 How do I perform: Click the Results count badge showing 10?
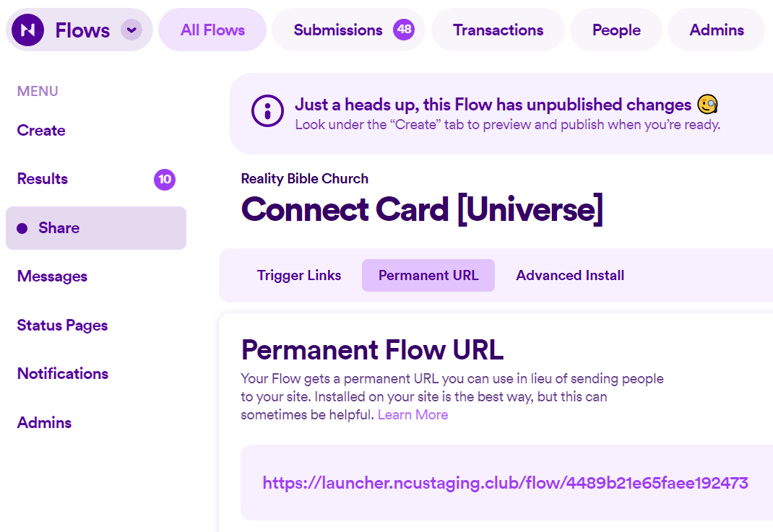[x=165, y=179]
